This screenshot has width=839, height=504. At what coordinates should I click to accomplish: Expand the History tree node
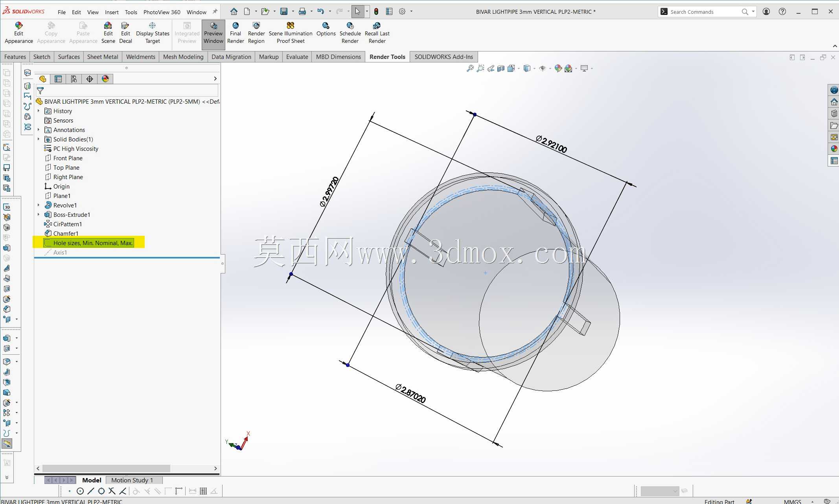(x=39, y=111)
